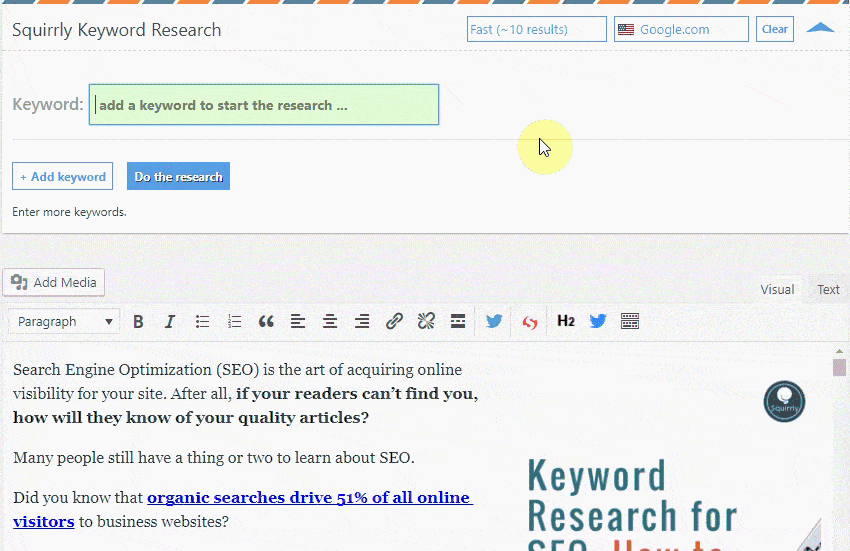The width and height of the screenshot is (850, 551).
Task: Click the Add Media button
Action: tap(54, 282)
